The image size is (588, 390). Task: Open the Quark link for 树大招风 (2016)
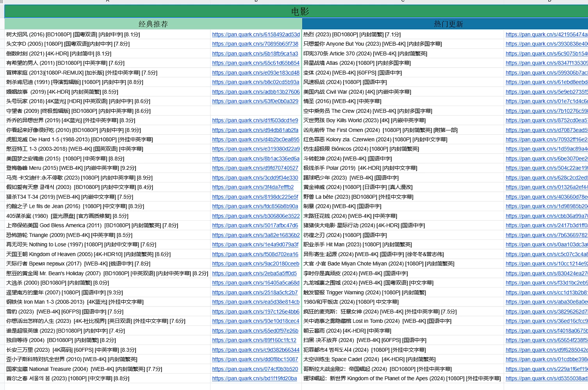(256, 35)
